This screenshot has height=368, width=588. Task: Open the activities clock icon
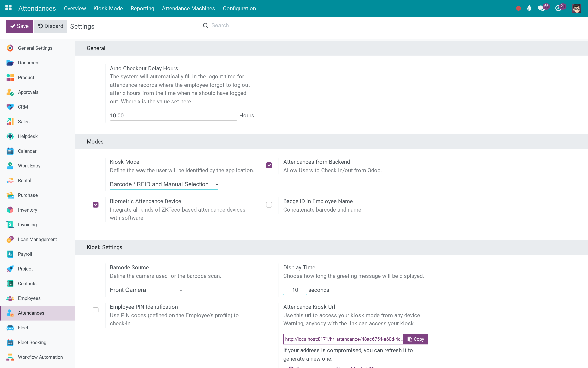(558, 8)
